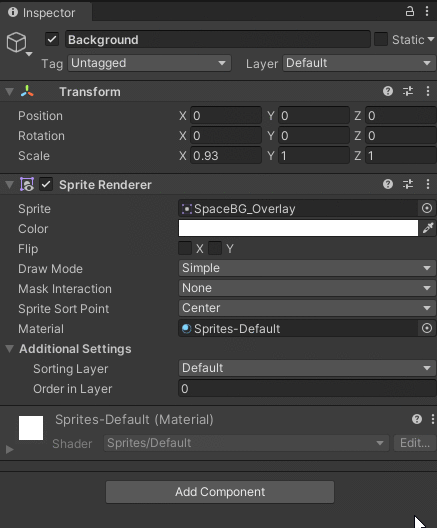Click the shader Edit... button
The image size is (437, 528).
[x=414, y=443]
